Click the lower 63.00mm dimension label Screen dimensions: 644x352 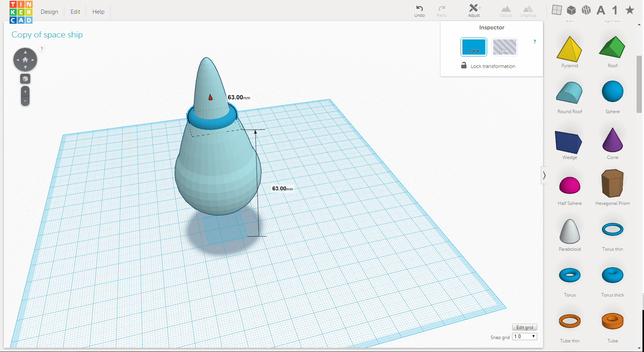[283, 188]
